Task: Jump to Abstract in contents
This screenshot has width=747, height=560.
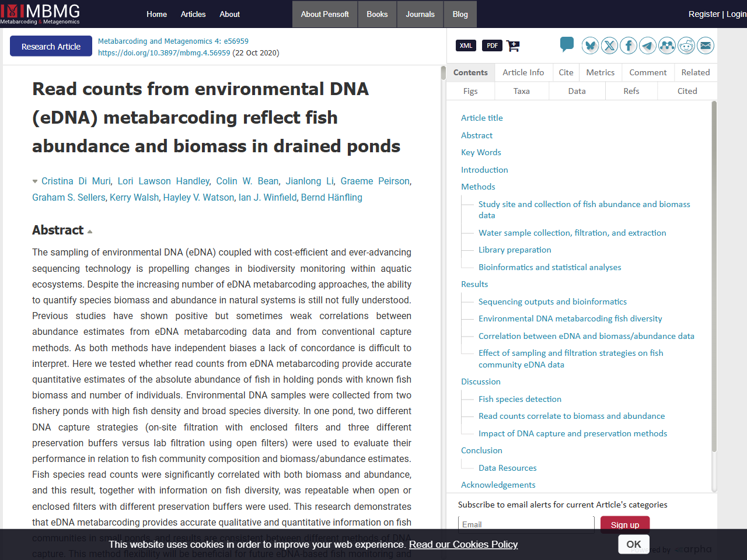Action: [x=477, y=135]
